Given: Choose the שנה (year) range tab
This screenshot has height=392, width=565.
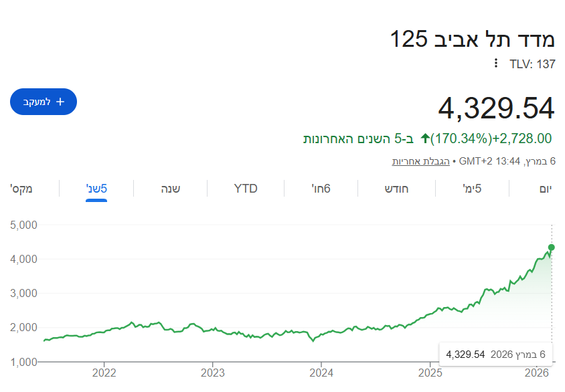Looking at the screenshot, I should tap(170, 189).
